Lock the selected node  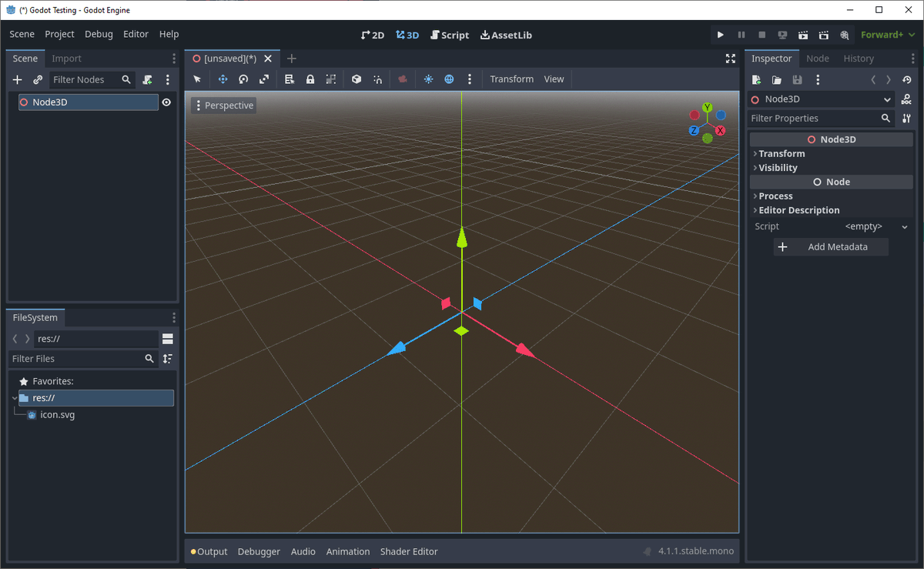[310, 79]
